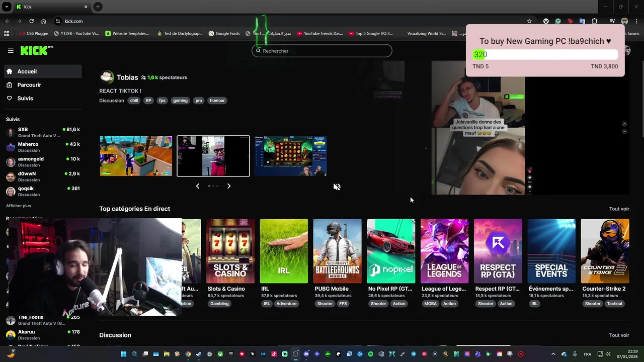This screenshot has height=362, width=644.
Task: Select the RP tag under Tobias
Action: (148, 101)
